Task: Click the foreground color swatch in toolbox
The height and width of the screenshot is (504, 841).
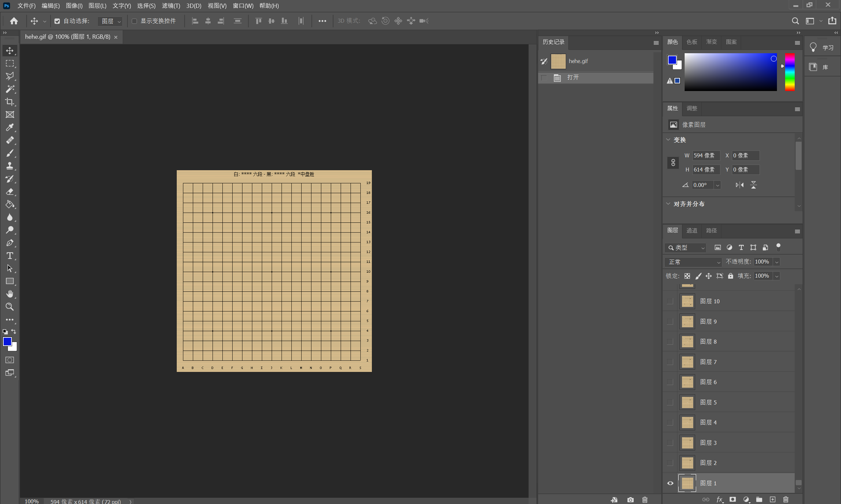Action: (x=7, y=342)
